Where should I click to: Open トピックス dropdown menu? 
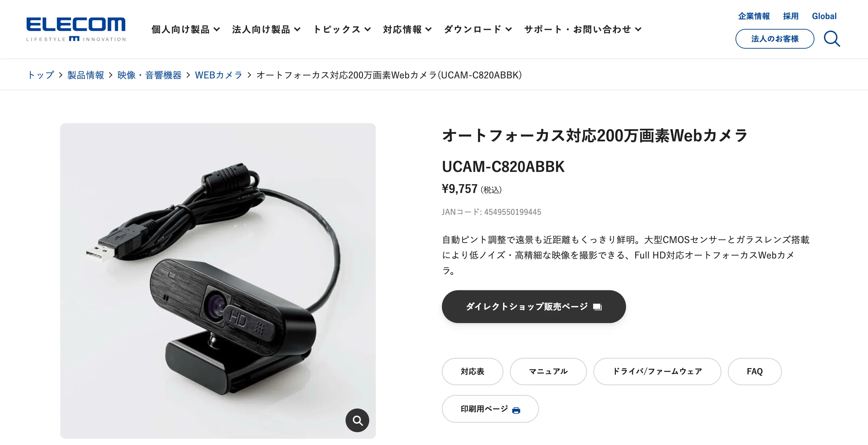(x=342, y=29)
